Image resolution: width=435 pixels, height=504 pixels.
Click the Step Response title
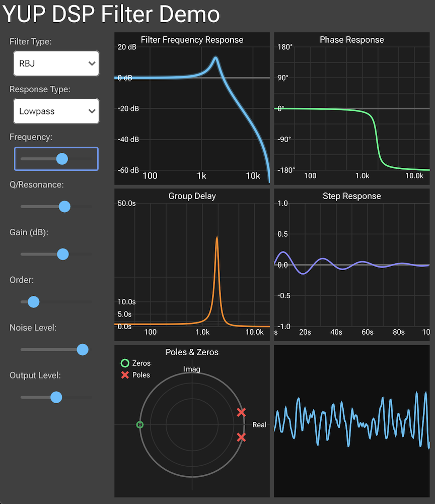[x=352, y=196]
